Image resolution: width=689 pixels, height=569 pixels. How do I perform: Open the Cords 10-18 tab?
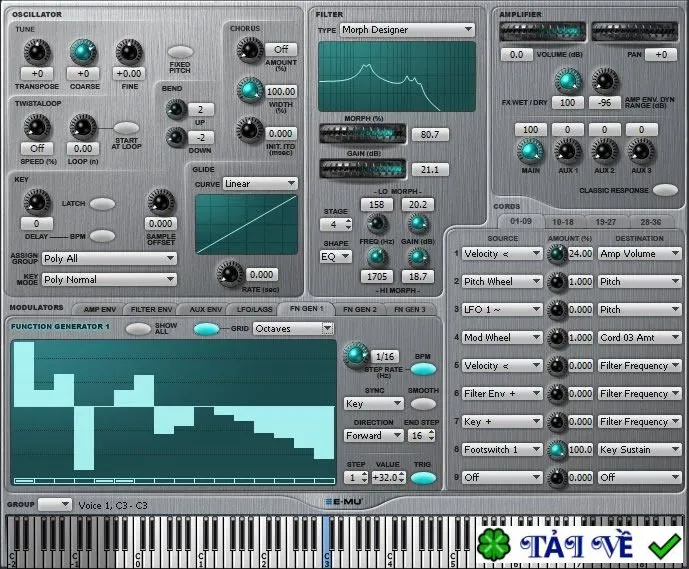coord(562,222)
